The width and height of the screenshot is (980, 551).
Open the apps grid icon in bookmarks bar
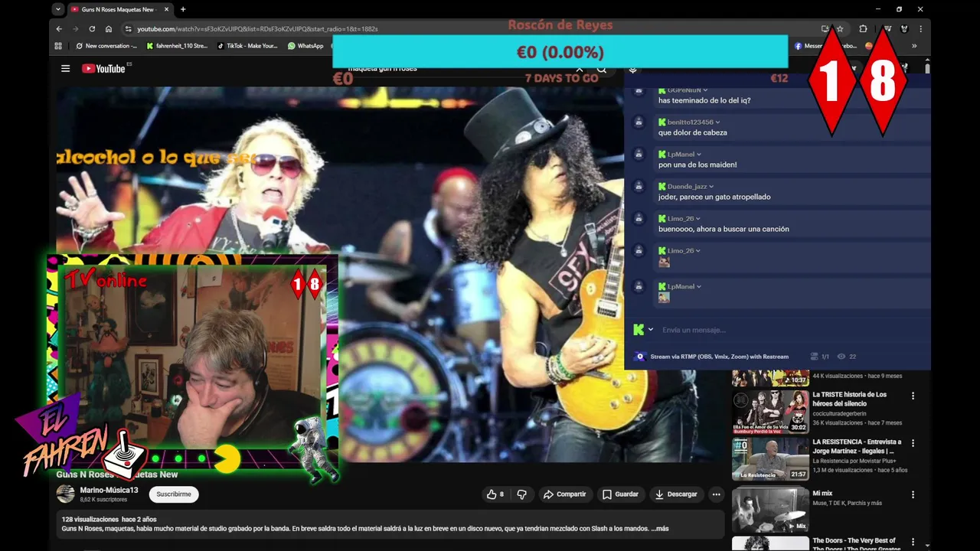pos(58,46)
